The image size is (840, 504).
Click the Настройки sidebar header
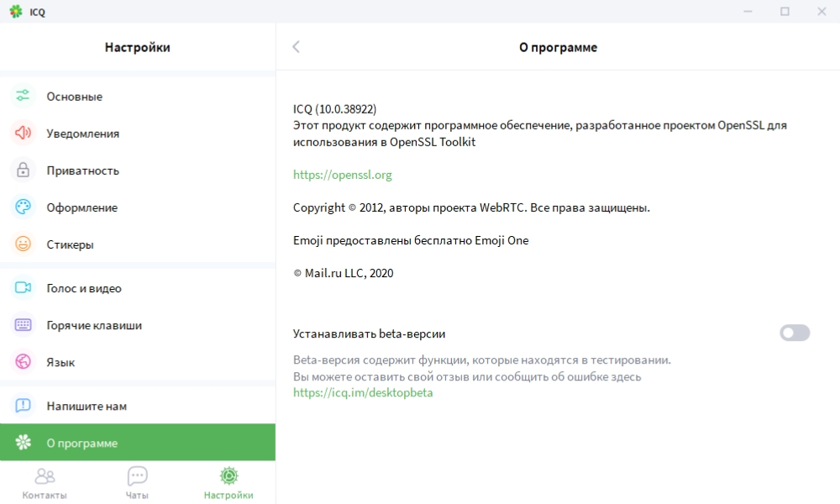(x=138, y=47)
